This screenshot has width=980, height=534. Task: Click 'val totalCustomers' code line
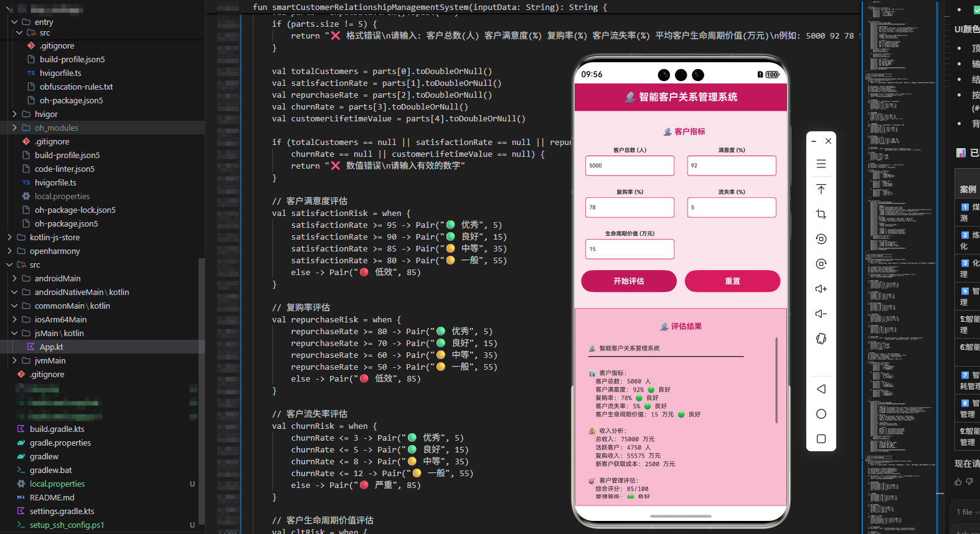[382, 71]
